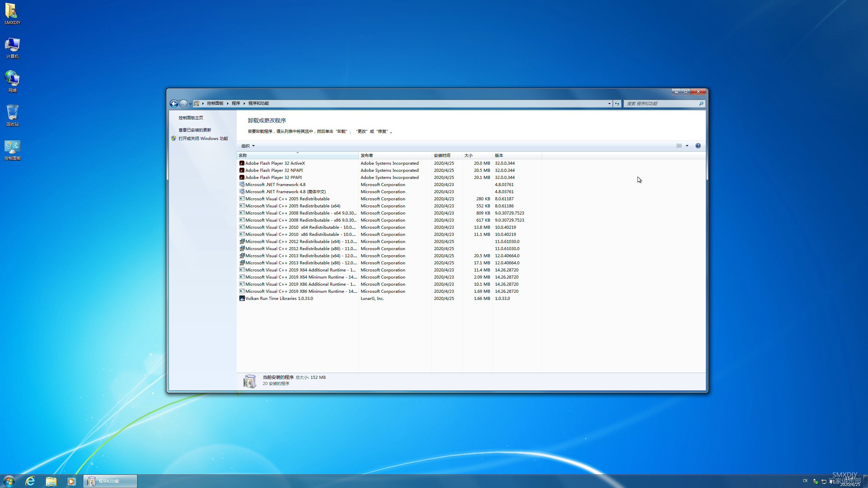Open the help question mark icon

698,146
